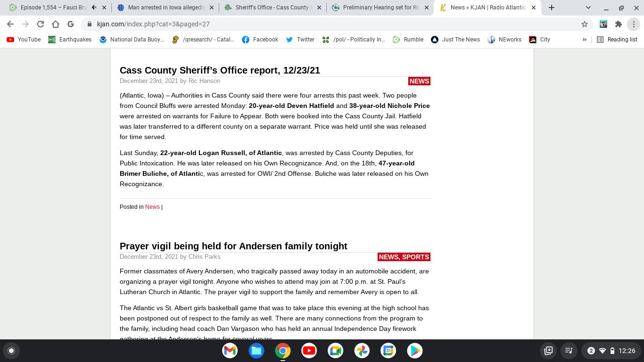Click the News link after Posted in
This screenshot has width=644, height=362.
pyautogui.click(x=152, y=207)
